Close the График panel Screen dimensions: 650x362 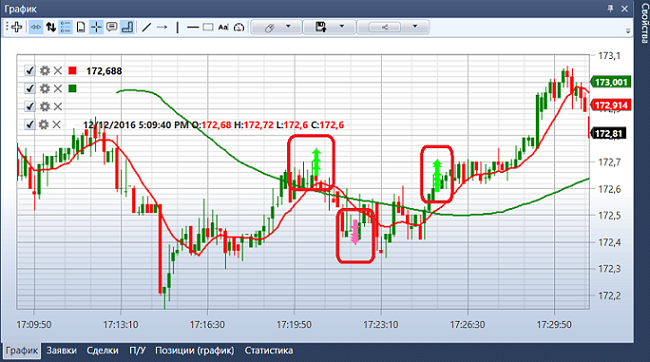(624, 8)
